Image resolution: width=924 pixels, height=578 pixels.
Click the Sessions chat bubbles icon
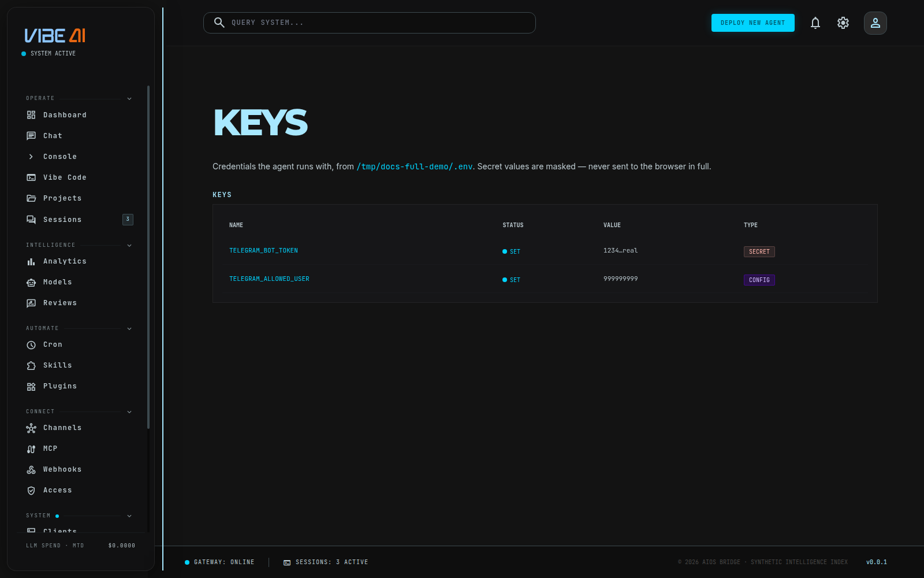point(31,220)
